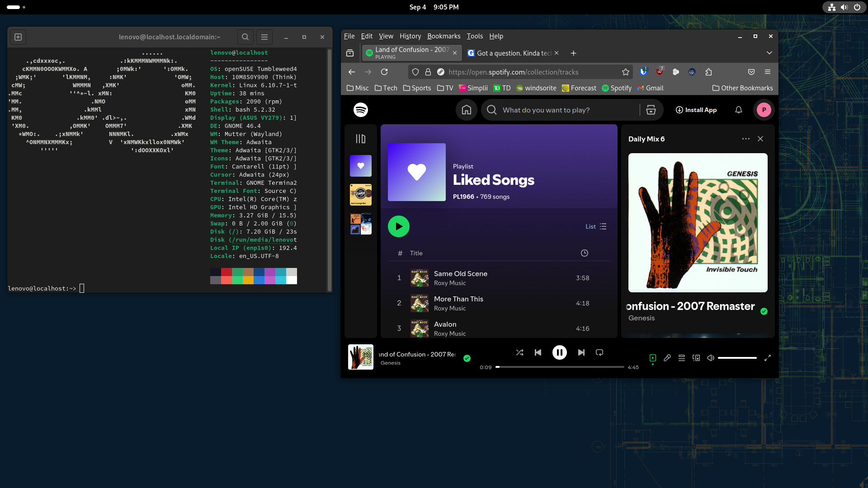868x488 pixels.
Task: Toggle the Daily Mix 6 close button
Action: 761,138
